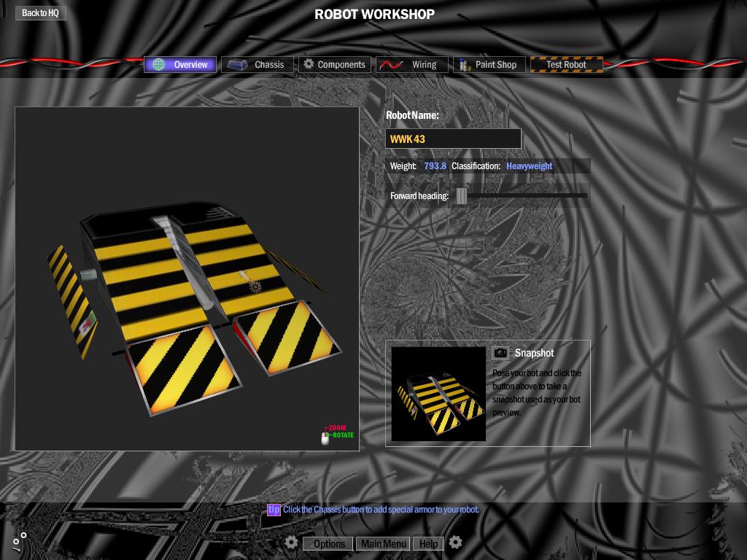Image resolution: width=747 pixels, height=560 pixels.
Task: Switch to the Overview tab
Action: click(x=180, y=64)
